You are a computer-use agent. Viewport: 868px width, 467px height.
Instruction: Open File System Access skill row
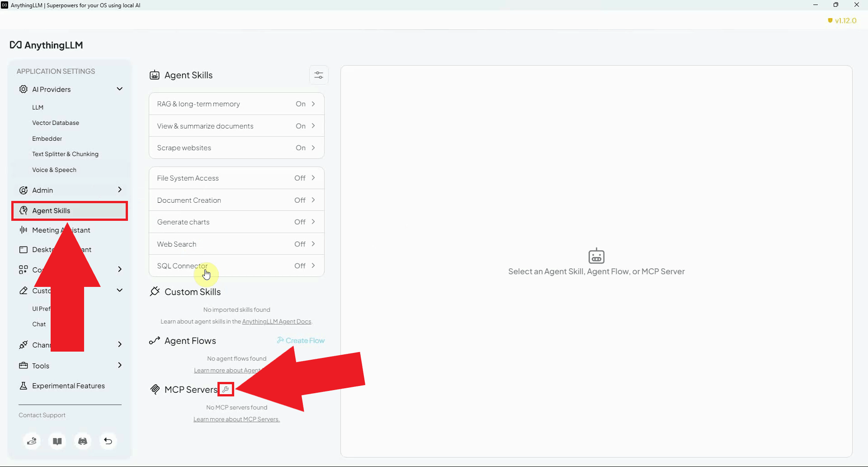pos(236,178)
